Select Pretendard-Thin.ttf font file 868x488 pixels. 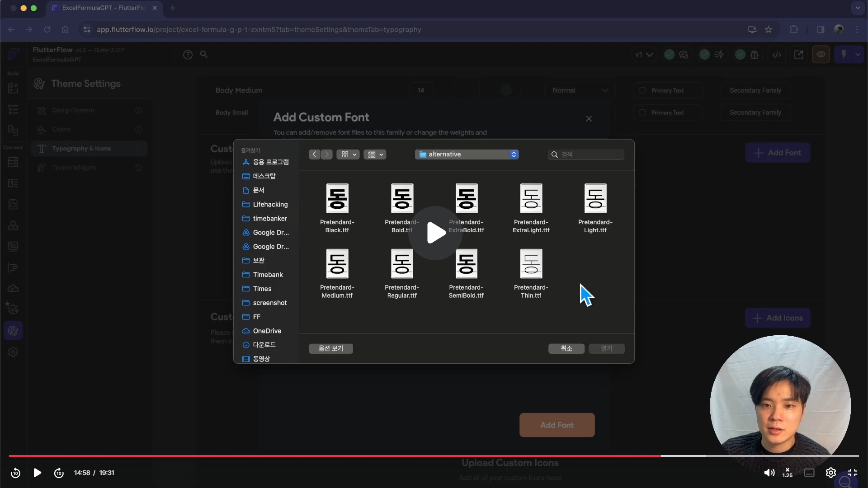click(531, 274)
